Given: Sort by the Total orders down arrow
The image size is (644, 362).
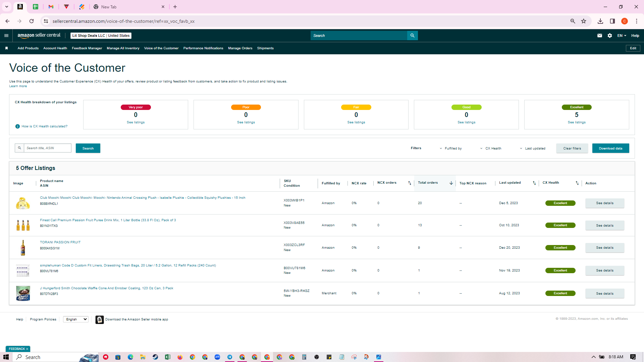Looking at the screenshot, I should (x=451, y=183).
